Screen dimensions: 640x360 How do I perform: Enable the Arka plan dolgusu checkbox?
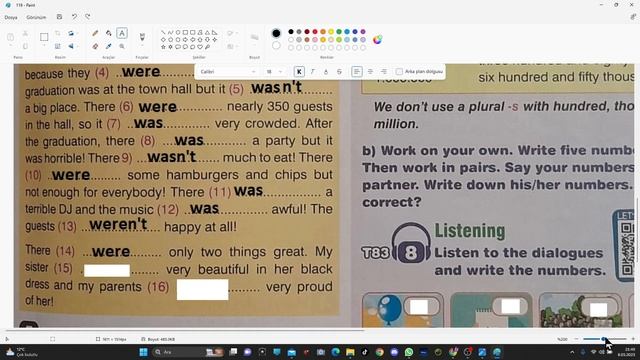point(399,72)
